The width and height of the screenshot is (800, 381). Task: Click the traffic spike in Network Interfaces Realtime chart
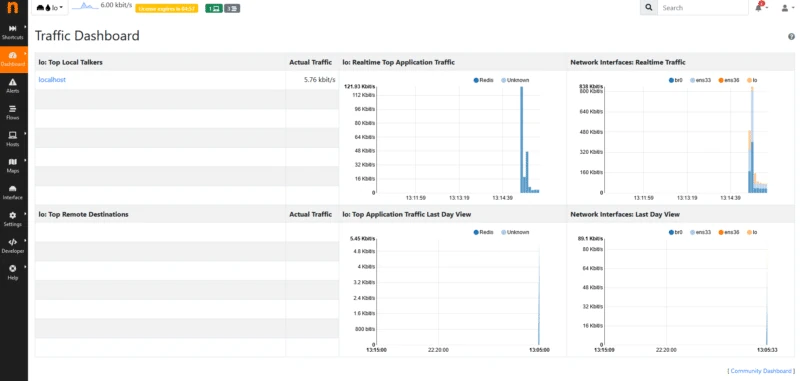[x=752, y=139]
